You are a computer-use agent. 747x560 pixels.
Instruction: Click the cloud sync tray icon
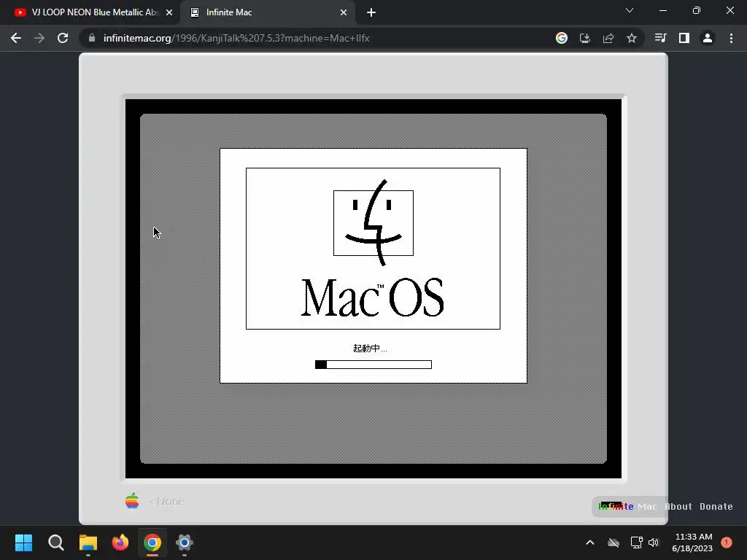click(614, 542)
